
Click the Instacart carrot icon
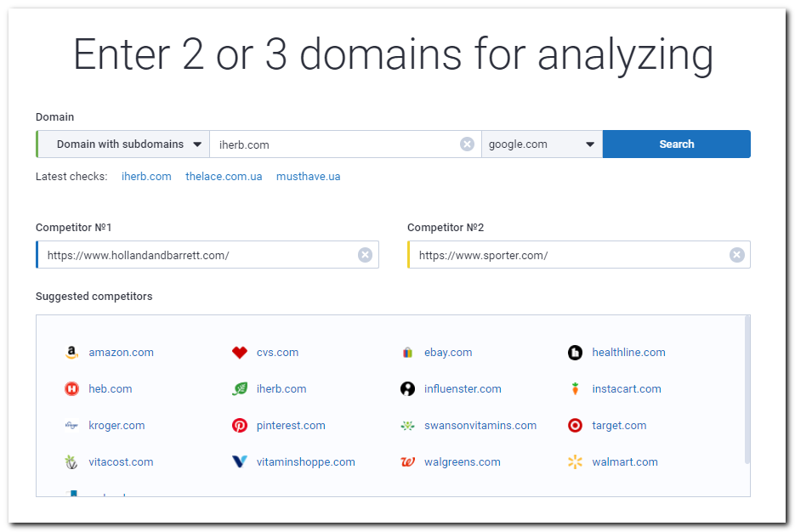pyautogui.click(x=575, y=388)
